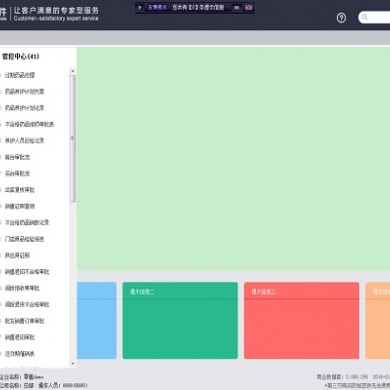Minimize the floating reminder bar
Screen dimensions: 390x390
(x=236, y=7)
